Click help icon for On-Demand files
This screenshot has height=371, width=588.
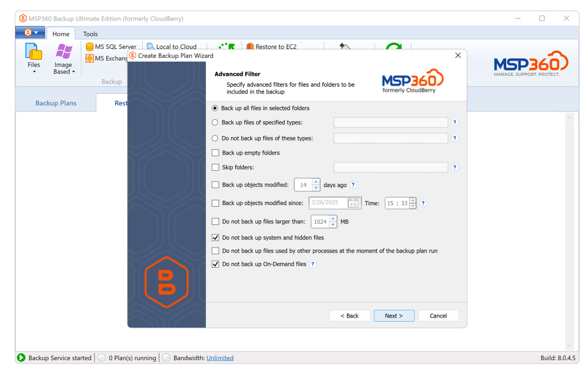313,264
